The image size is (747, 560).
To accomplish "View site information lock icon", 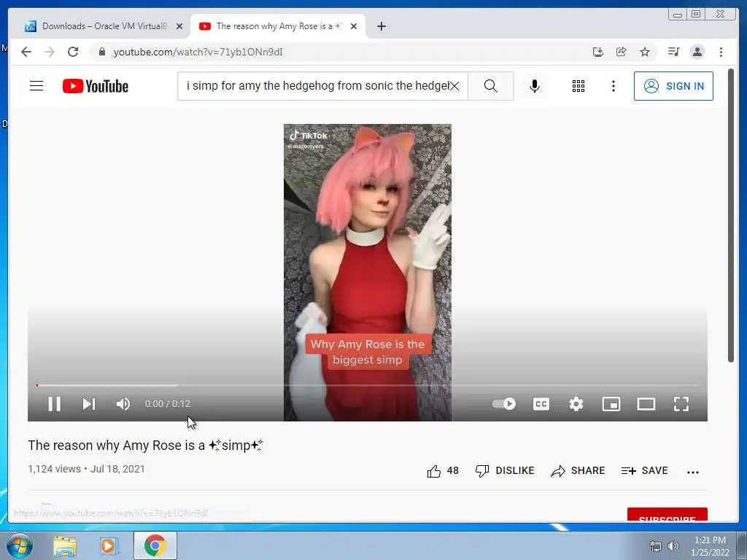I will [x=102, y=52].
